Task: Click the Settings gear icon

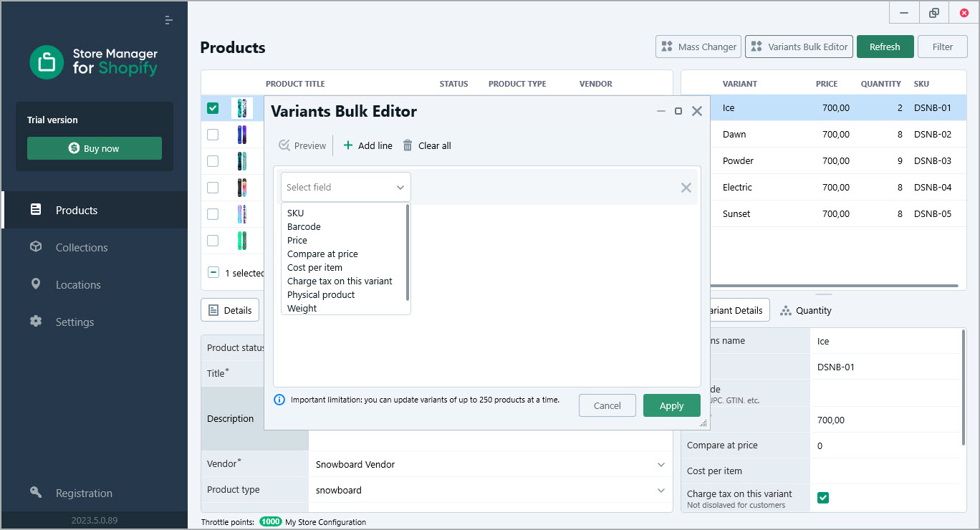Action: click(36, 321)
